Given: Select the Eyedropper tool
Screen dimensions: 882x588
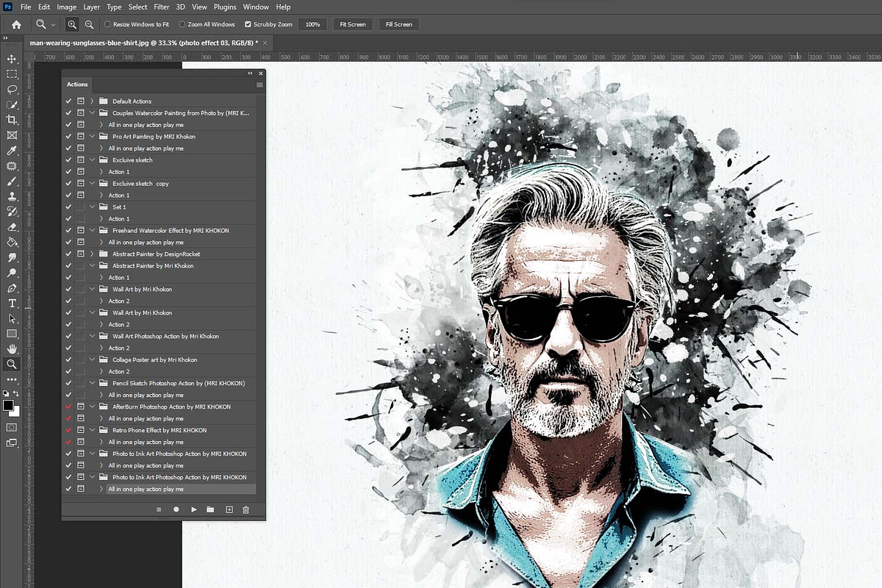Looking at the screenshot, I should point(12,151).
